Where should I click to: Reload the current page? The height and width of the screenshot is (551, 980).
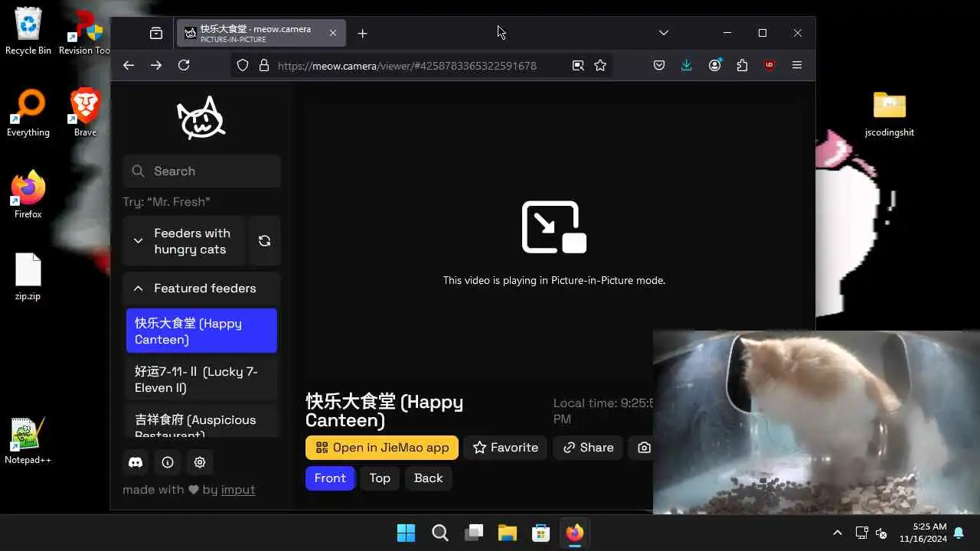click(184, 66)
